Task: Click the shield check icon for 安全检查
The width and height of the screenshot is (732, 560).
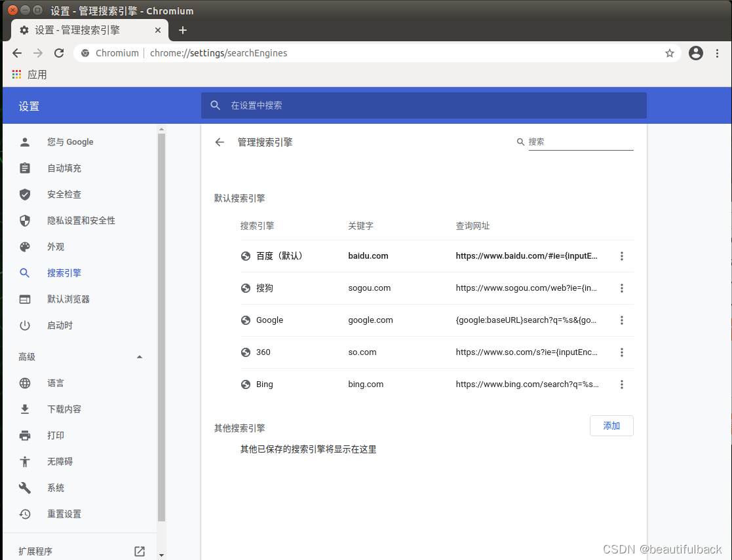Action: tap(25, 195)
